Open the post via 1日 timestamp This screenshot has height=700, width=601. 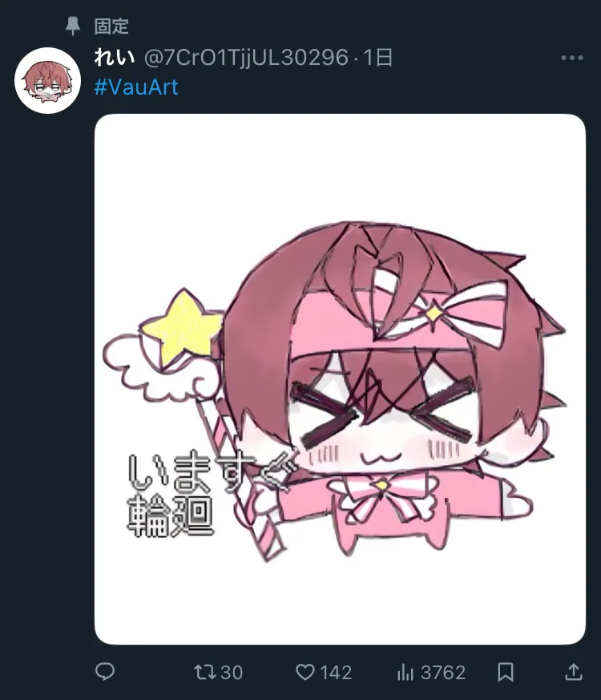pos(378,58)
